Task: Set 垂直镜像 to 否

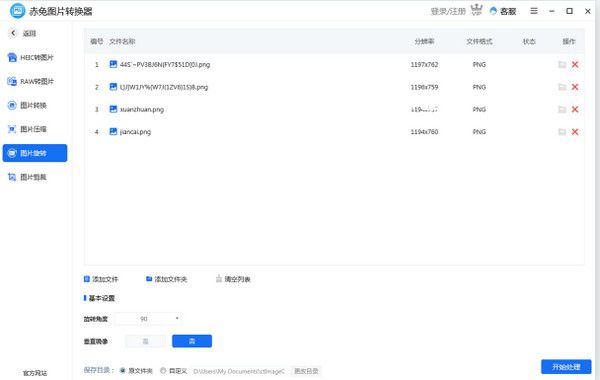Action: click(192, 341)
